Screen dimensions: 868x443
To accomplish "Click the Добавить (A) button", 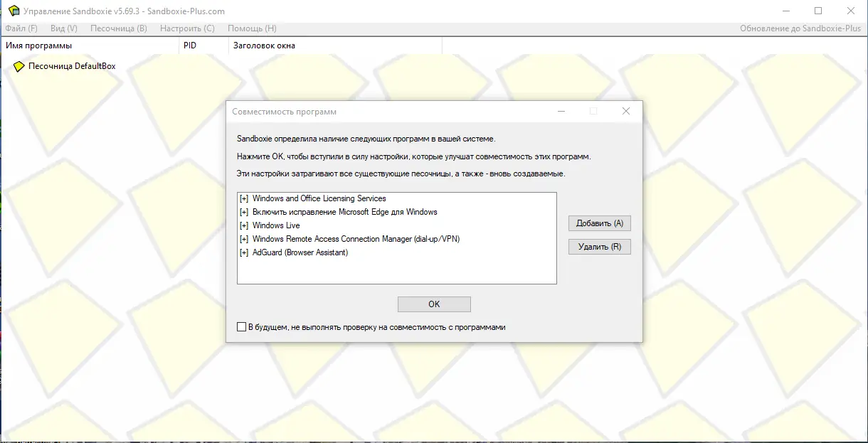I will pos(600,223).
